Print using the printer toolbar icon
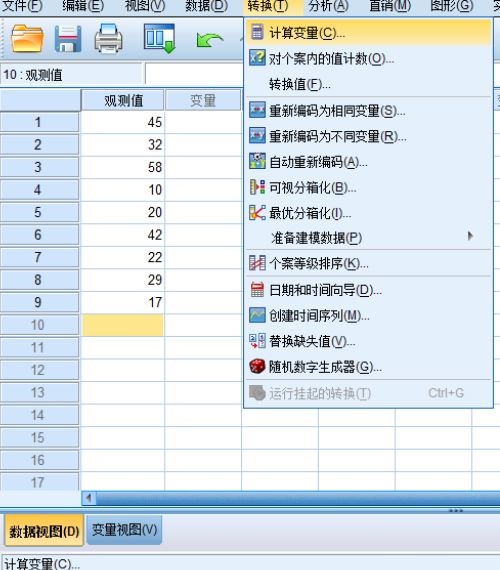Screen dimensions: 500x570 [108, 38]
